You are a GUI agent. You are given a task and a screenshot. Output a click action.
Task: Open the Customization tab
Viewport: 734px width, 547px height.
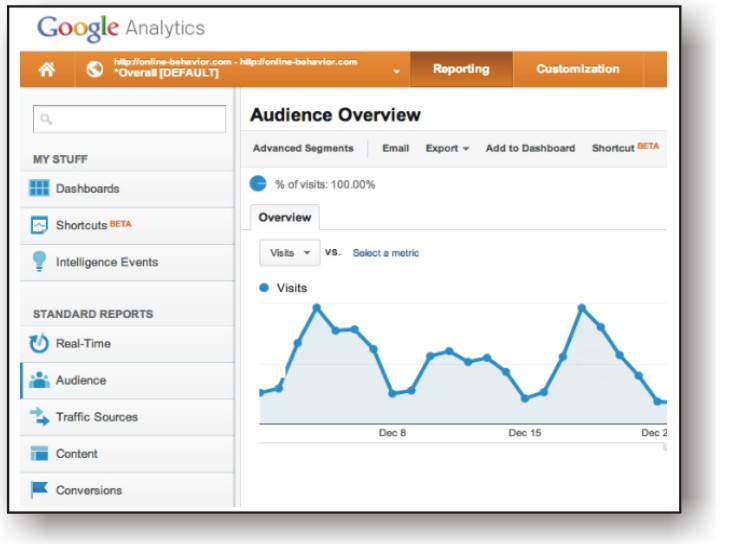(577, 69)
